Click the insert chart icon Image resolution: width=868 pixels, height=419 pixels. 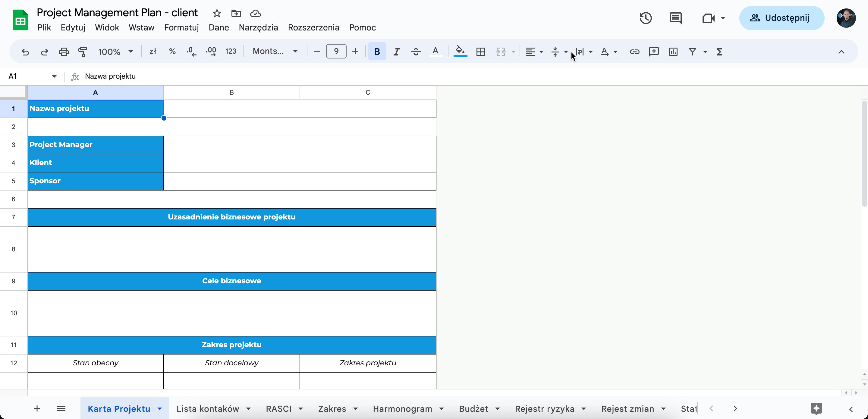[x=673, y=52]
